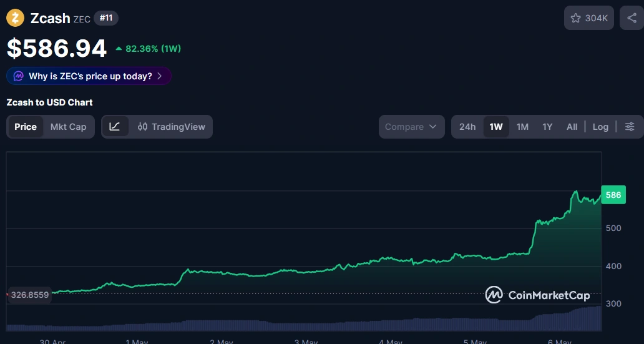Click the 586 current price label on axis
This screenshot has width=644, height=344.
pos(613,195)
